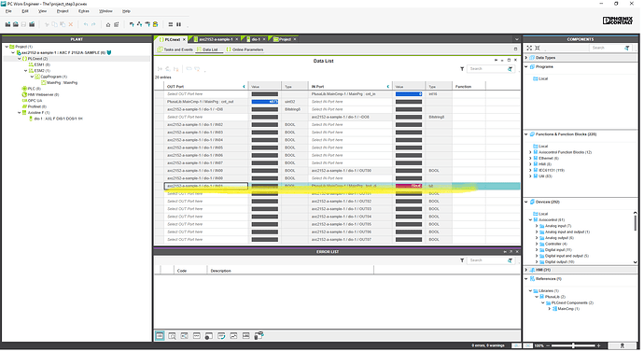Click the IN Port column header

(x=350, y=86)
